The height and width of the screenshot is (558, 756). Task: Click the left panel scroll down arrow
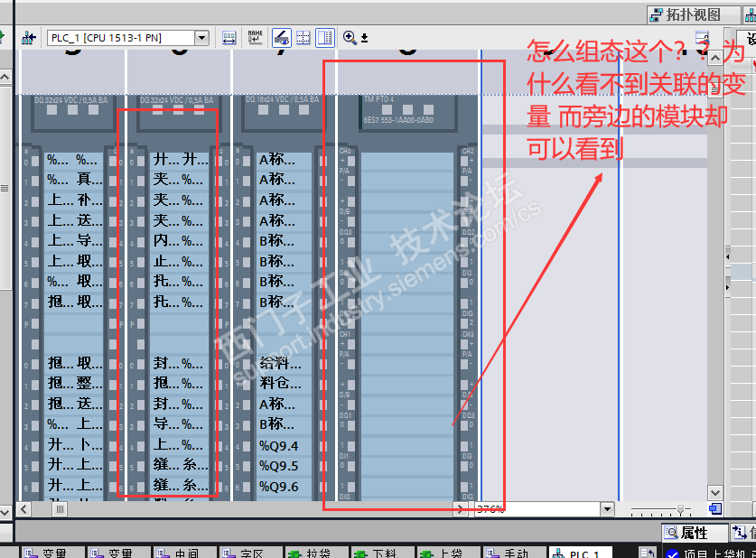[5, 512]
